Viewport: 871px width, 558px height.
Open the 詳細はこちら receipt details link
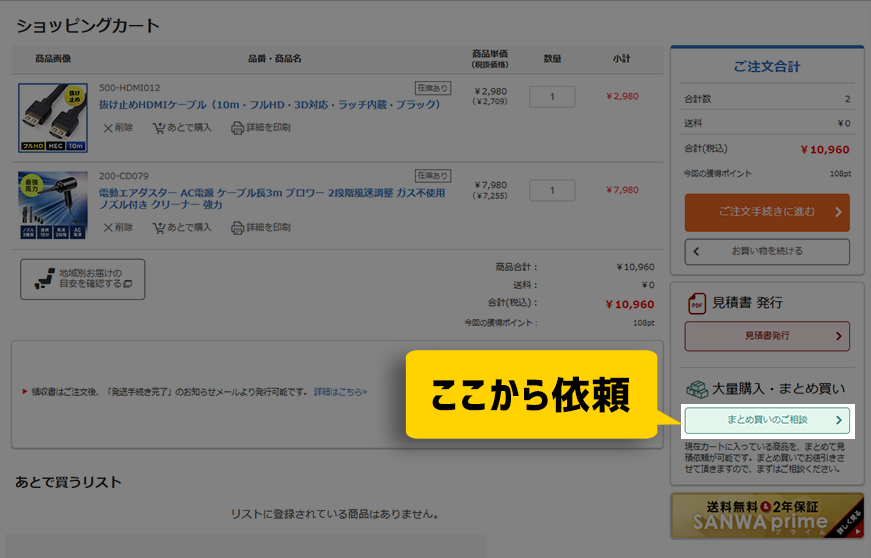(x=340, y=392)
